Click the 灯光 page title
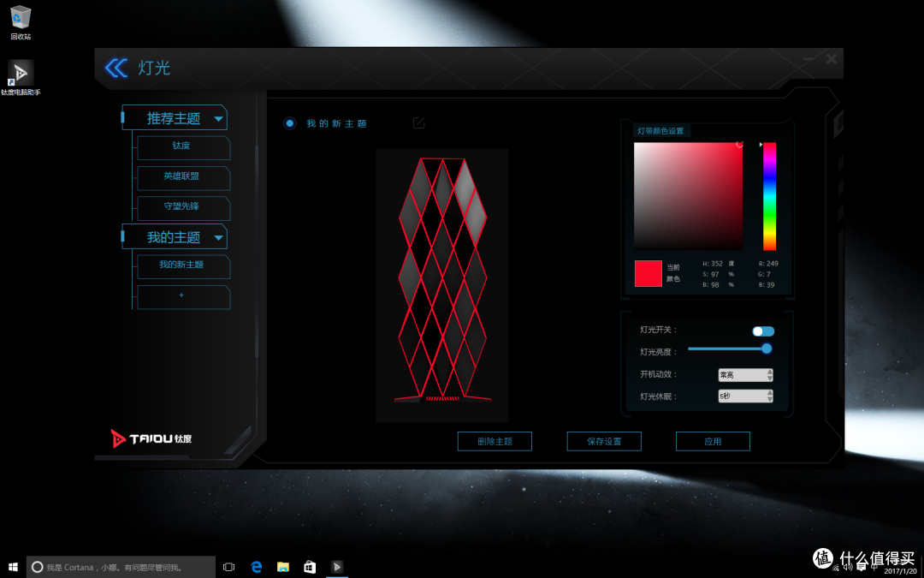Image resolution: width=924 pixels, height=578 pixels. point(154,68)
